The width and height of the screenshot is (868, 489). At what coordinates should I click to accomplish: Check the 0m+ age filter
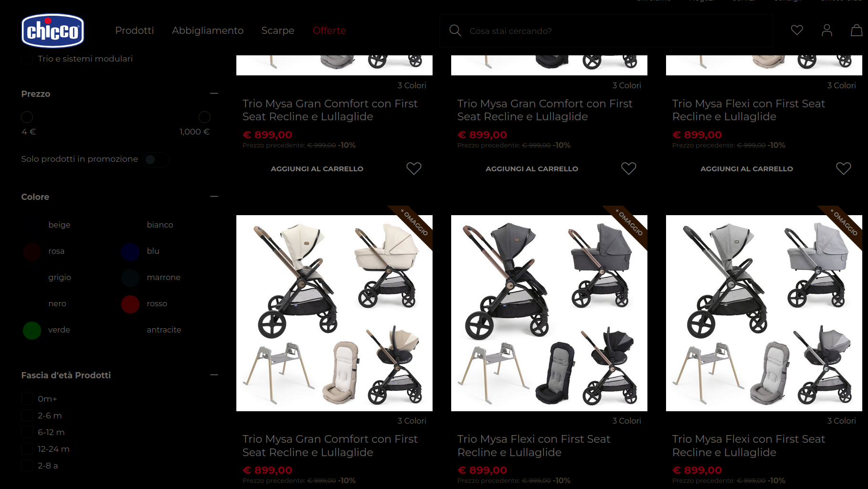point(27,399)
